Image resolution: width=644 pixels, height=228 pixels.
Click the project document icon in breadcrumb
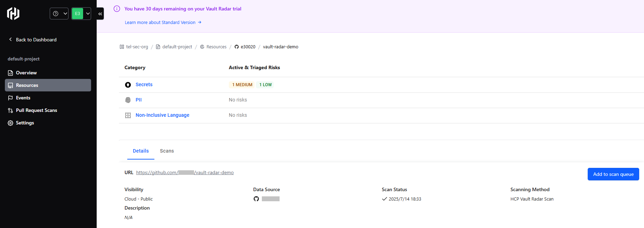point(158,47)
